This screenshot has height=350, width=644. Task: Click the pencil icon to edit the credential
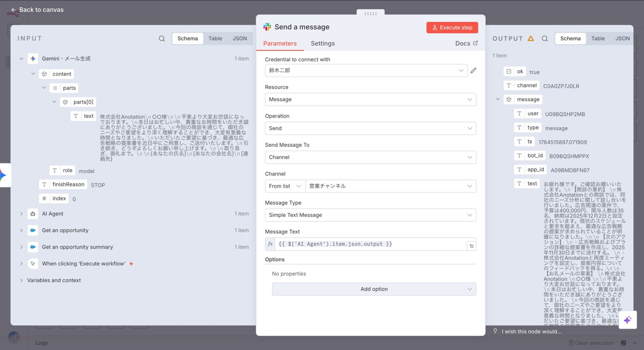coord(473,70)
